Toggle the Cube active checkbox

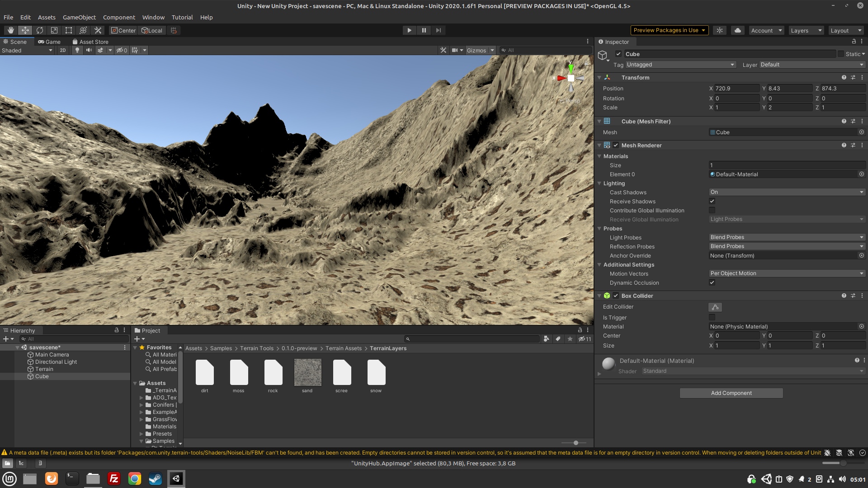618,54
